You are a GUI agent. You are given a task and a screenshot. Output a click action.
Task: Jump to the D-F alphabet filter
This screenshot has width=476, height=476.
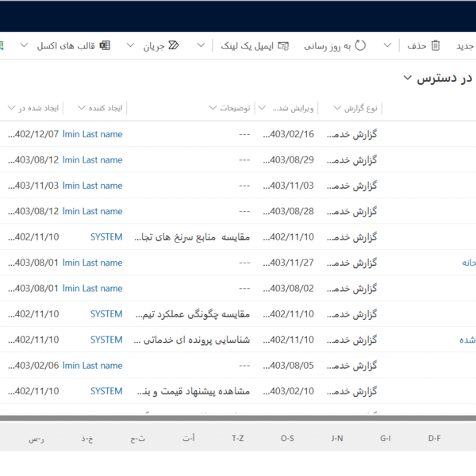434,438
